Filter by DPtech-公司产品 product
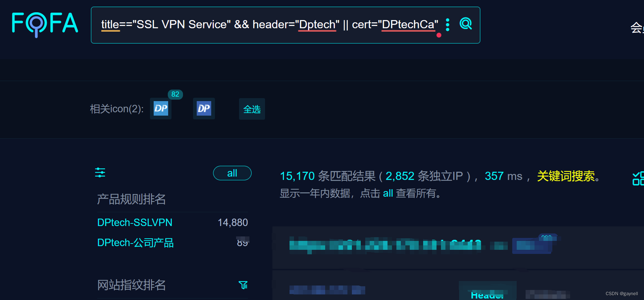 135,242
